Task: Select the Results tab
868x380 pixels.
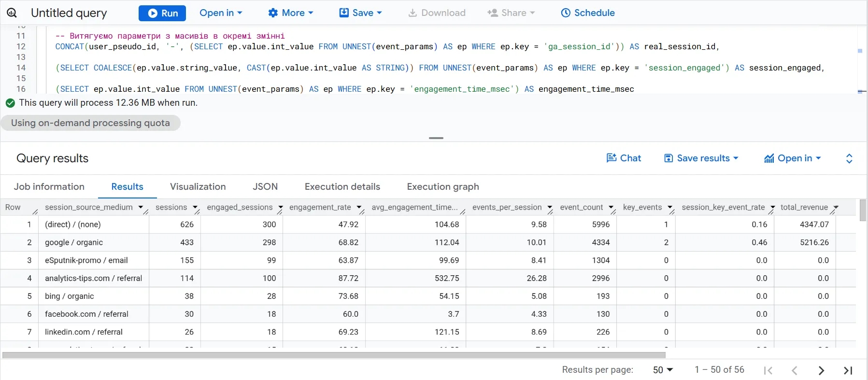Action: (x=128, y=187)
